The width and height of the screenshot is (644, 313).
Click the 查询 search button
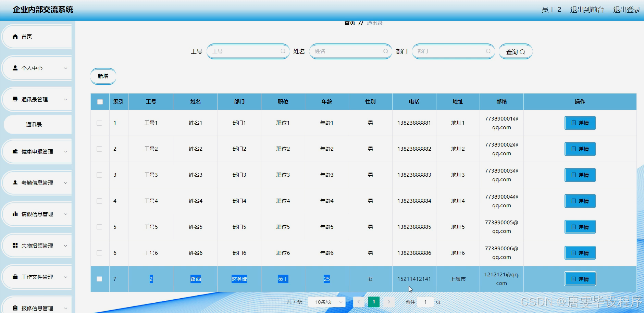516,52
